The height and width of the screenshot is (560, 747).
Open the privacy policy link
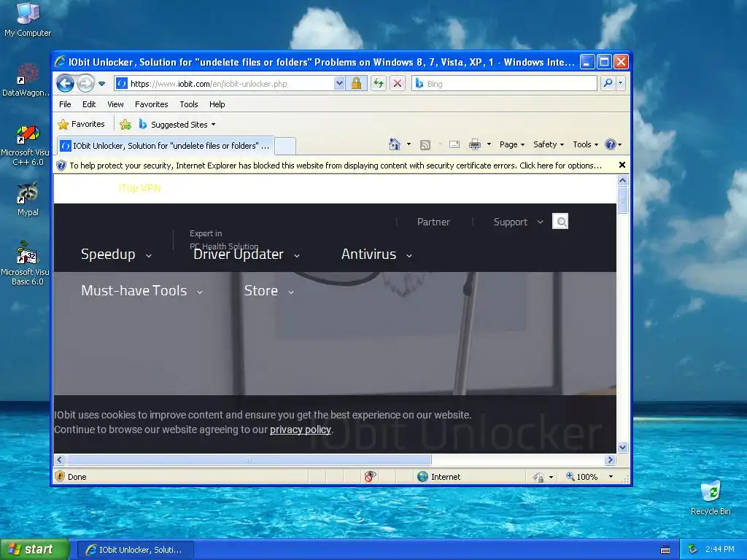300,429
